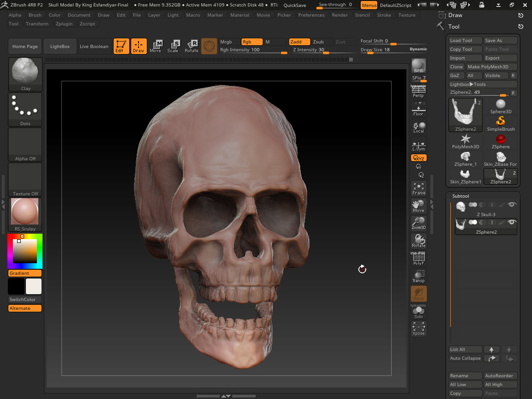Open the Brush menu
Image resolution: width=532 pixels, height=399 pixels.
(x=35, y=15)
